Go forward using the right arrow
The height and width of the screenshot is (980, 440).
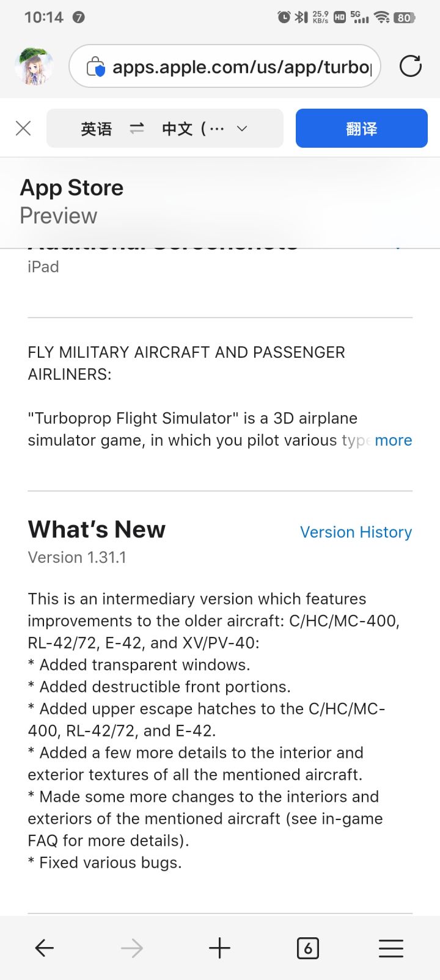point(132,948)
